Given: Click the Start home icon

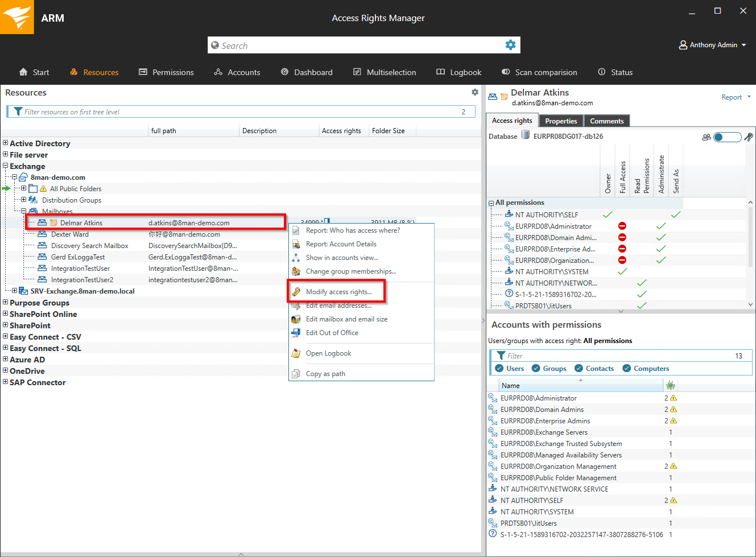Looking at the screenshot, I should (23, 72).
